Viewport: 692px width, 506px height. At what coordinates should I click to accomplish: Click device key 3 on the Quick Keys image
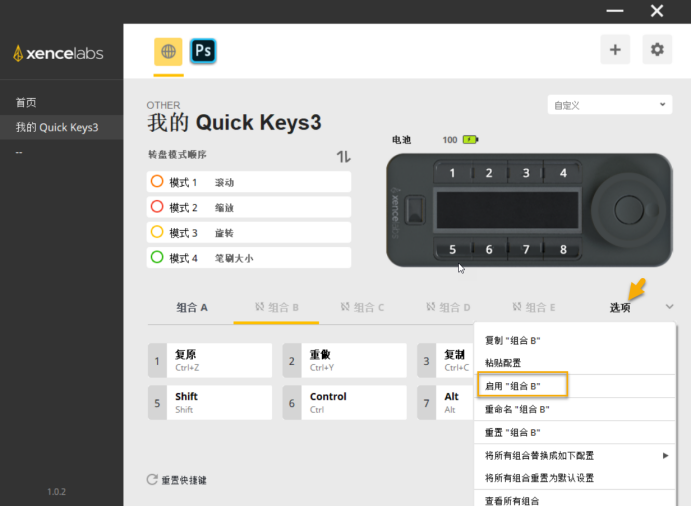pyautogui.click(x=526, y=173)
